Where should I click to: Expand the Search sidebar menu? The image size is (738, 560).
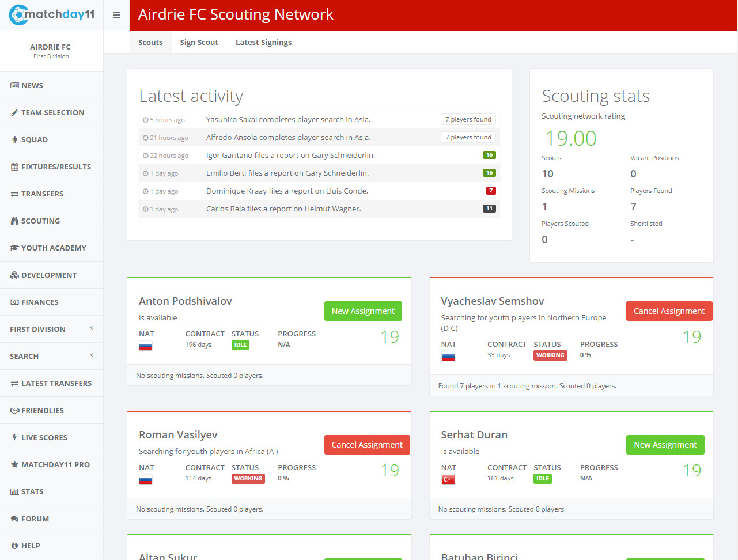[51, 356]
